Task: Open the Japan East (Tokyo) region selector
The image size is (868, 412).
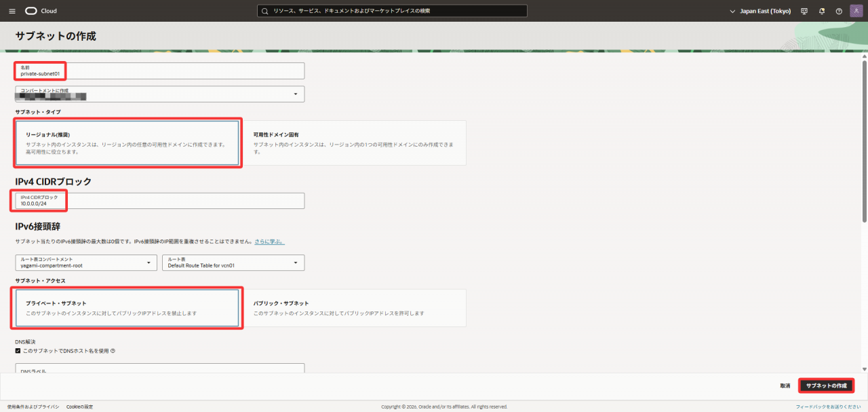Action: pyautogui.click(x=759, y=11)
